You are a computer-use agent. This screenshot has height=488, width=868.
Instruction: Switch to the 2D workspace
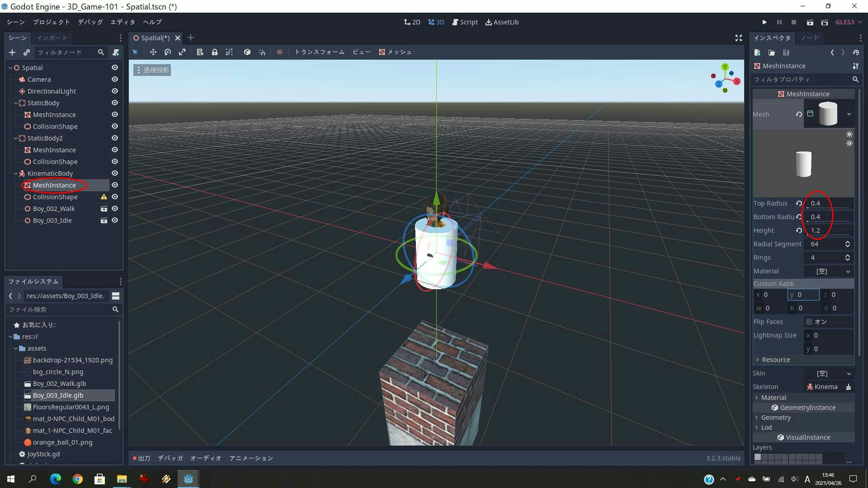pyautogui.click(x=412, y=22)
